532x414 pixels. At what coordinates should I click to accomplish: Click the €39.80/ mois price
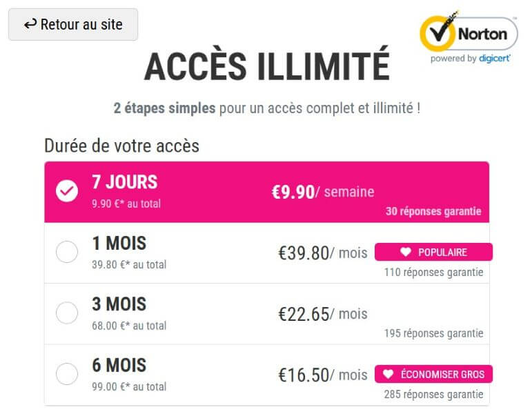[323, 253]
